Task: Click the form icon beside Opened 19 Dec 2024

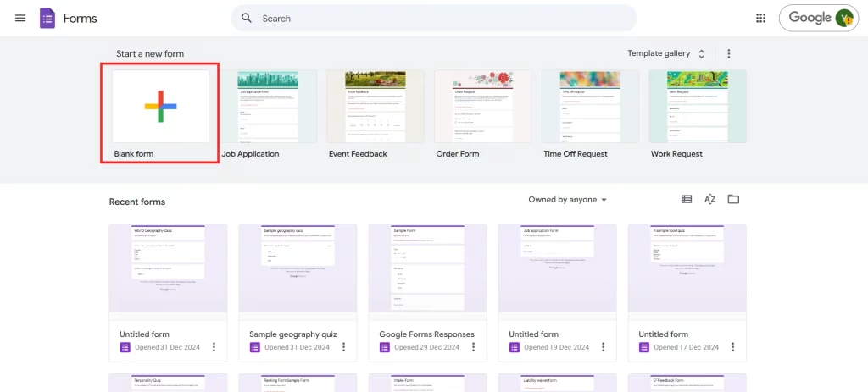Action: click(x=515, y=347)
